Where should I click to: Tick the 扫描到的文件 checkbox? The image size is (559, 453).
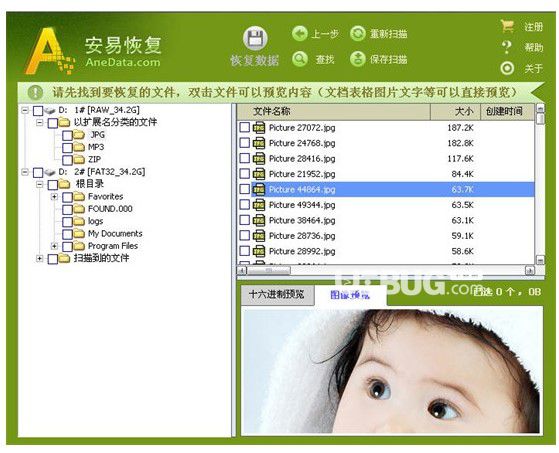coord(52,259)
